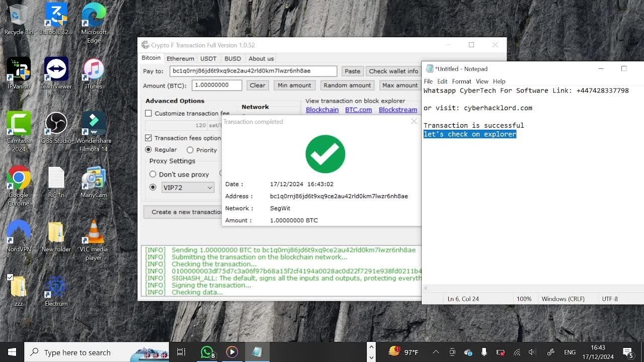644x362 pixels.
Task: Close the Transaction completed dialog
Action: tap(414, 121)
